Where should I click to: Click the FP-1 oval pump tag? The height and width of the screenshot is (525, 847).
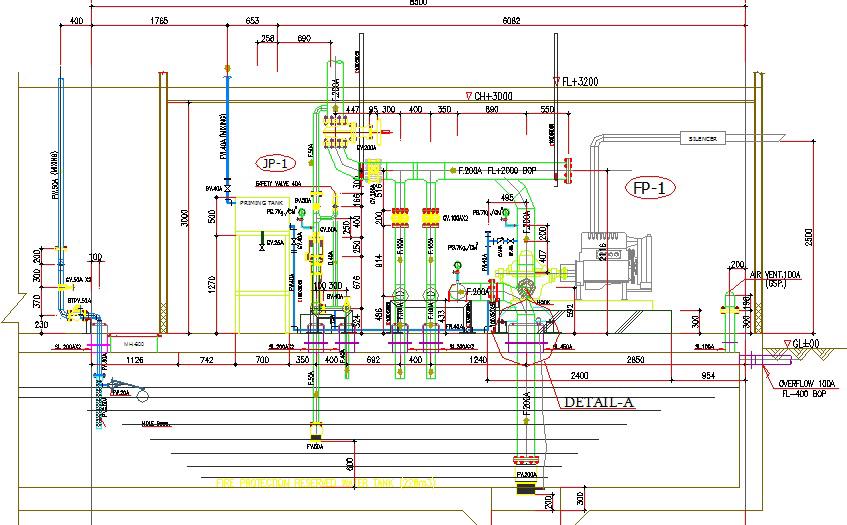click(x=650, y=188)
